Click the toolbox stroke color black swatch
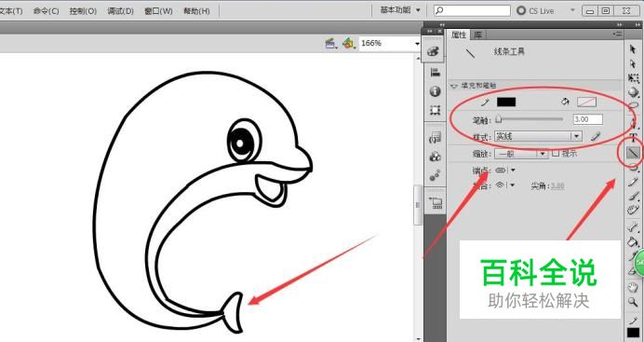This screenshot has height=342, width=644. click(x=633, y=333)
